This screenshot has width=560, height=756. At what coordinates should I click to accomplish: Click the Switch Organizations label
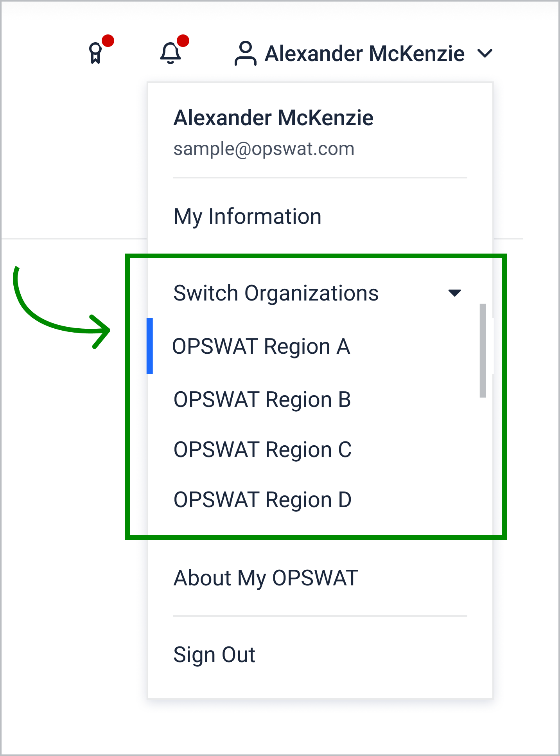[276, 293]
